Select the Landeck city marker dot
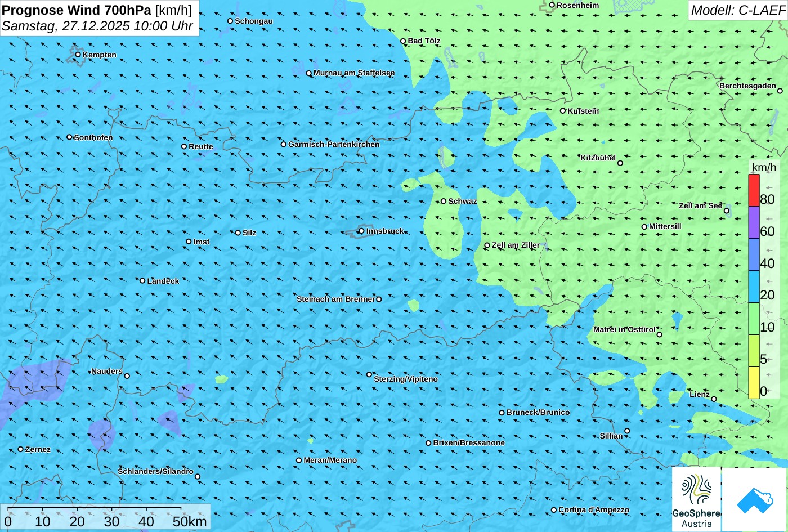 [142, 281]
